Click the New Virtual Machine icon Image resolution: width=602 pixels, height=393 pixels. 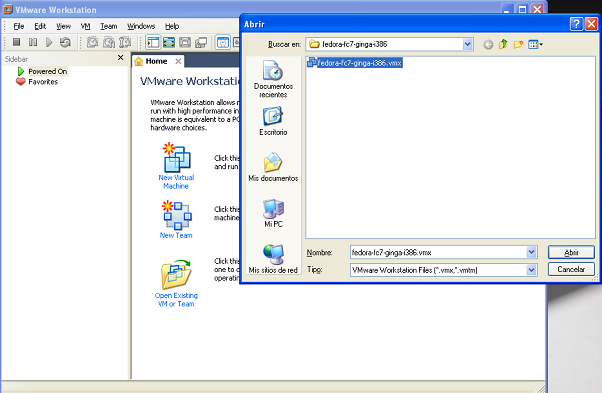point(177,158)
